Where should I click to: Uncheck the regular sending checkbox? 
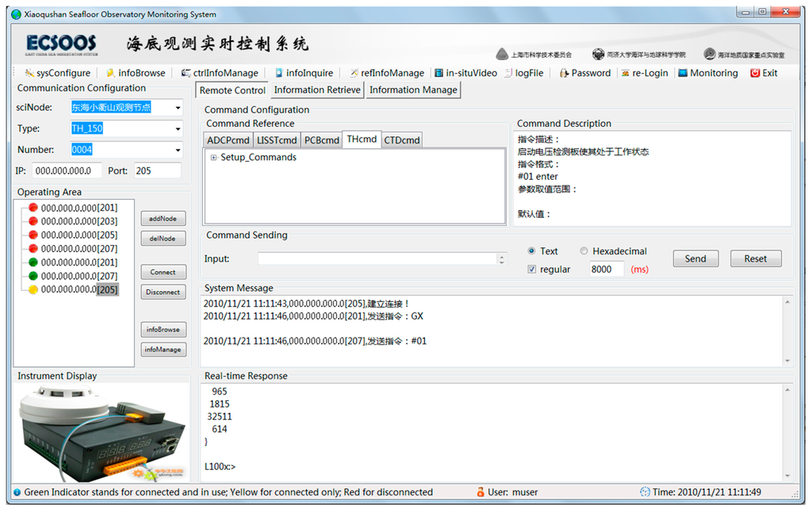tap(530, 269)
